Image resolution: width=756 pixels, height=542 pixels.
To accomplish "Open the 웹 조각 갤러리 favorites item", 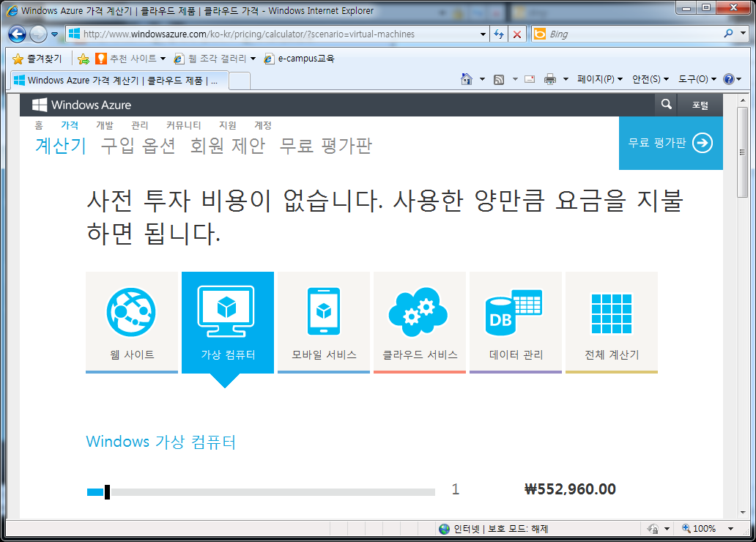I will (x=215, y=59).
